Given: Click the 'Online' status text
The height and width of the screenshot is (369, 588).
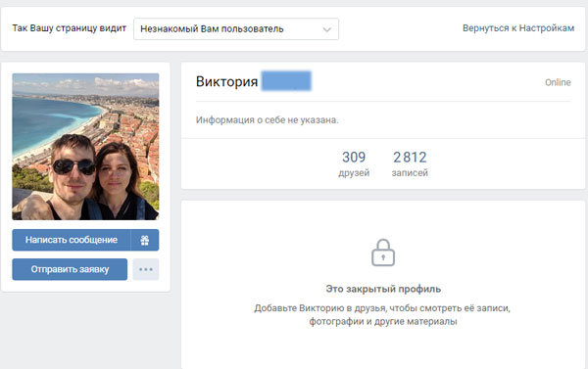Looking at the screenshot, I should 558,82.
